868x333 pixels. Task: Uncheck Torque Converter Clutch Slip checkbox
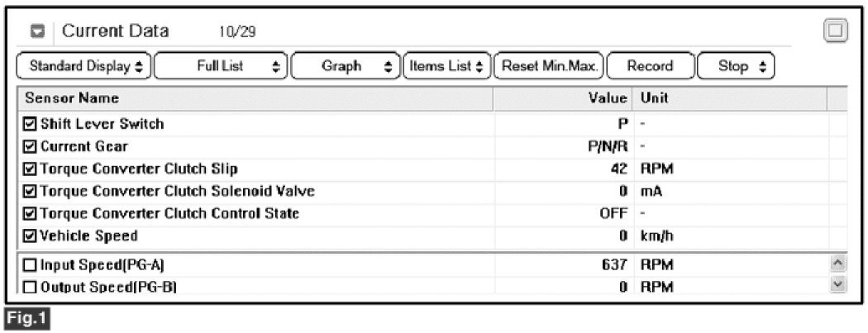[31, 169]
